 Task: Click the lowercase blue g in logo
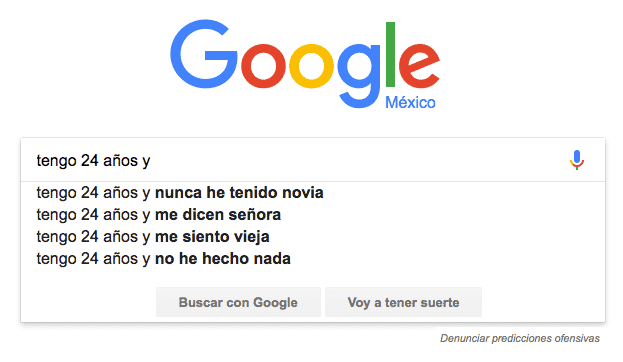click(x=360, y=75)
